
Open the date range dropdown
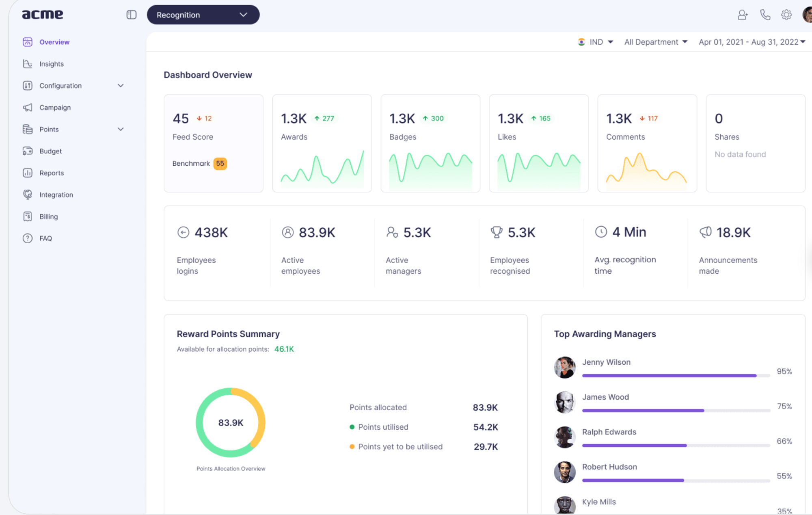tap(752, 42)
